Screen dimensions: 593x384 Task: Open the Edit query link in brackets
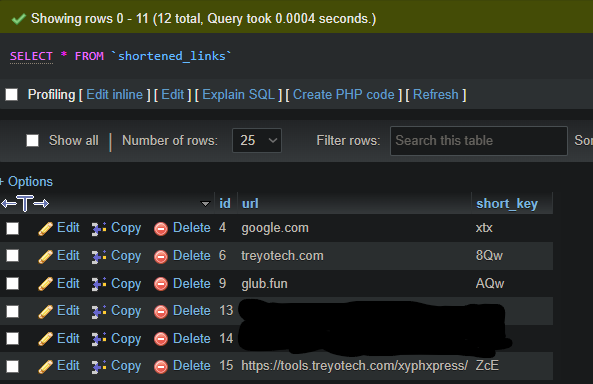(172, 95)
